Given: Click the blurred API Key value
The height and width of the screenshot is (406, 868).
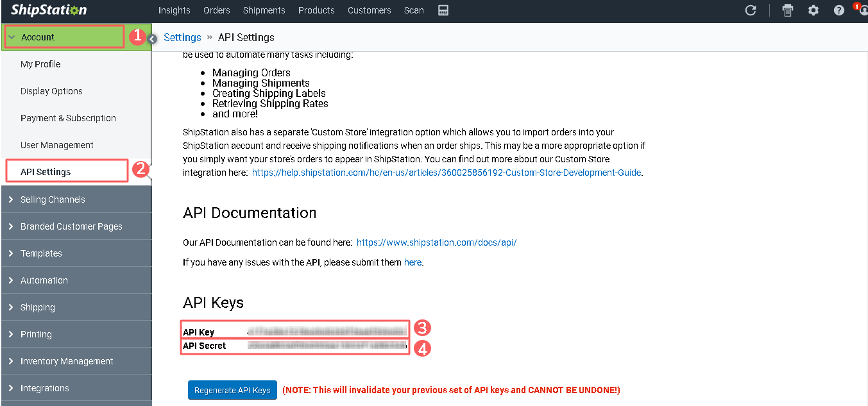Looking at the screenshot, I should click(327, 332).
